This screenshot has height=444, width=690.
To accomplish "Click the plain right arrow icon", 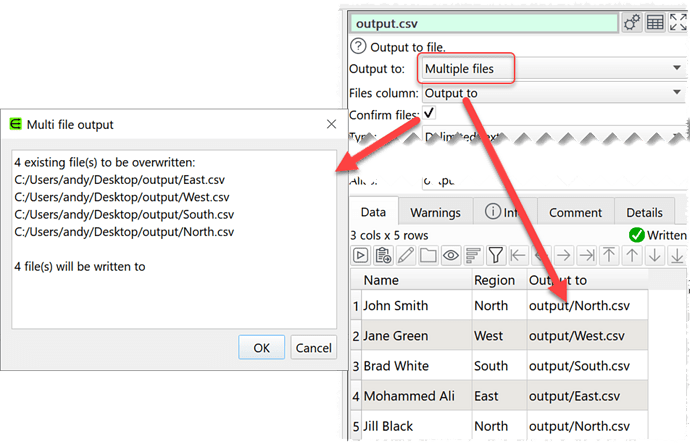I will [564, 256].
